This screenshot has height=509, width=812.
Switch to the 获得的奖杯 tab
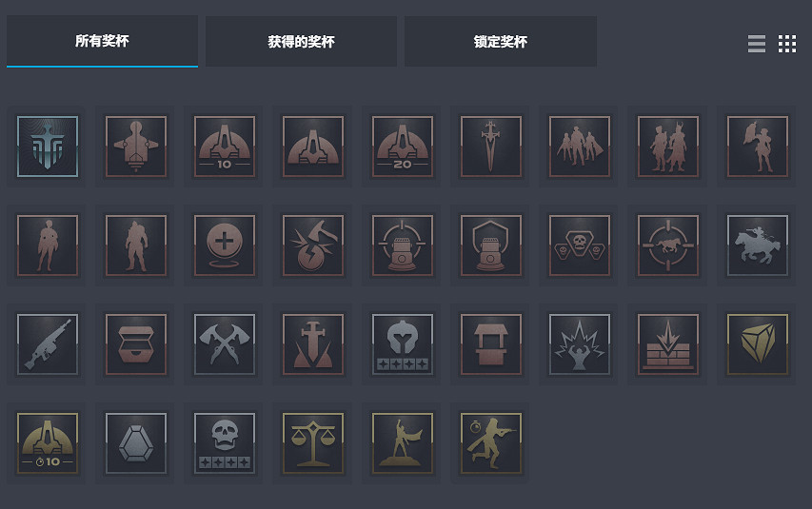point(301,42)
